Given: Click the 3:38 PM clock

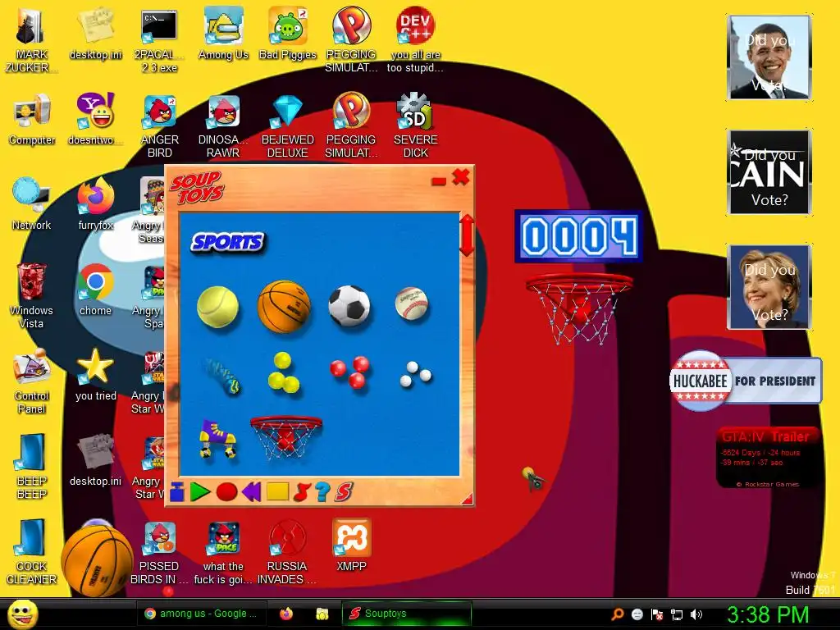Looking at the screenshot, I should click(x=768, y=614).
